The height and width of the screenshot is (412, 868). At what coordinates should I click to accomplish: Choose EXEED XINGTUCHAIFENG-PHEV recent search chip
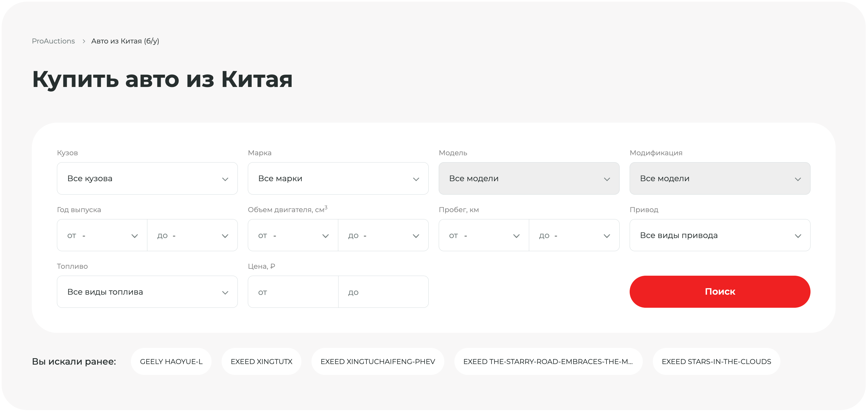377,362
